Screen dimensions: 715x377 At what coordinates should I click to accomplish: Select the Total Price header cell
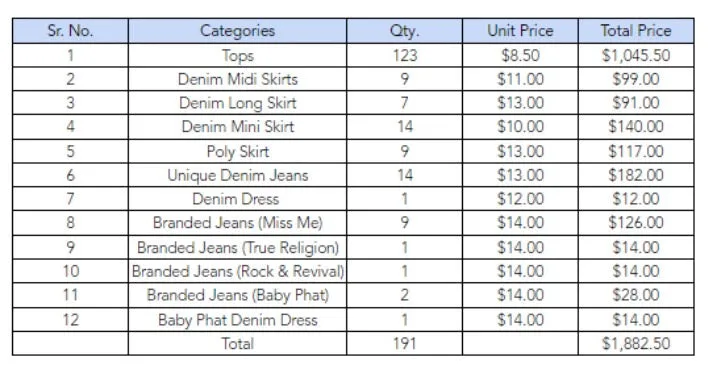pyautogui.click(x=636, y=31)
